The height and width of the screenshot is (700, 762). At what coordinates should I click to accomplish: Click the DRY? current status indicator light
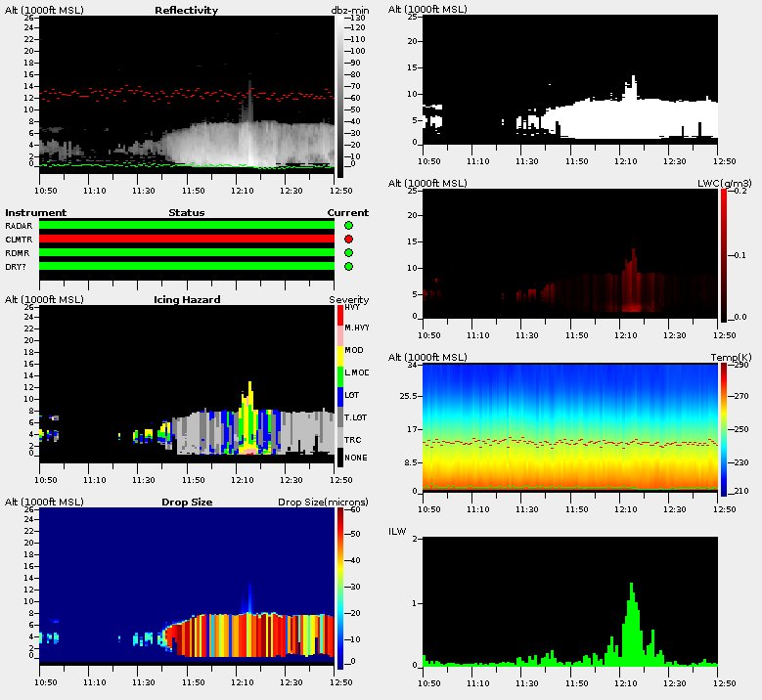pyautogui.click(x=349, y=267)
